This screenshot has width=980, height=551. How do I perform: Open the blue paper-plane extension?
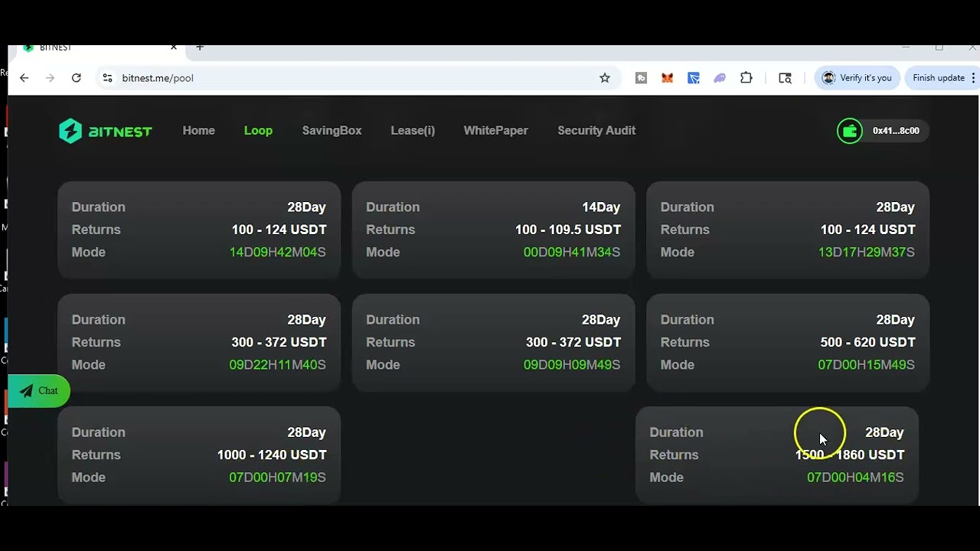click(694, 78)
